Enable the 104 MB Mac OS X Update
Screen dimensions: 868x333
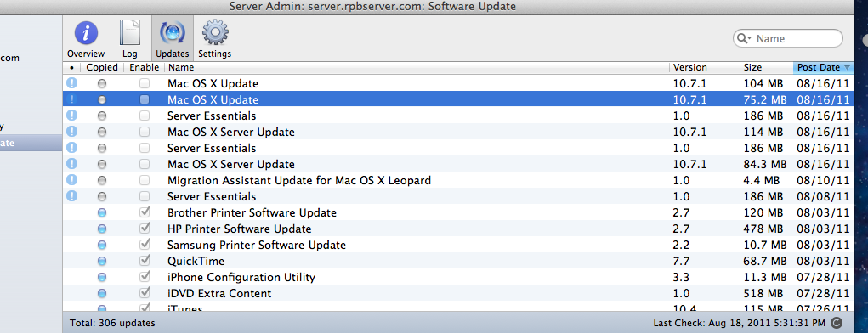(145, 84)
